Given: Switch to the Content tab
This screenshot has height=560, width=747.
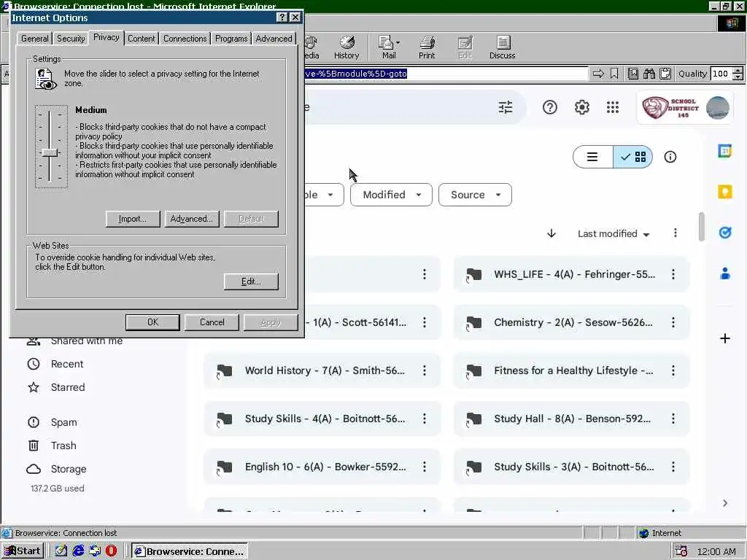Looking at the screenshot, I should coord(141,39).
